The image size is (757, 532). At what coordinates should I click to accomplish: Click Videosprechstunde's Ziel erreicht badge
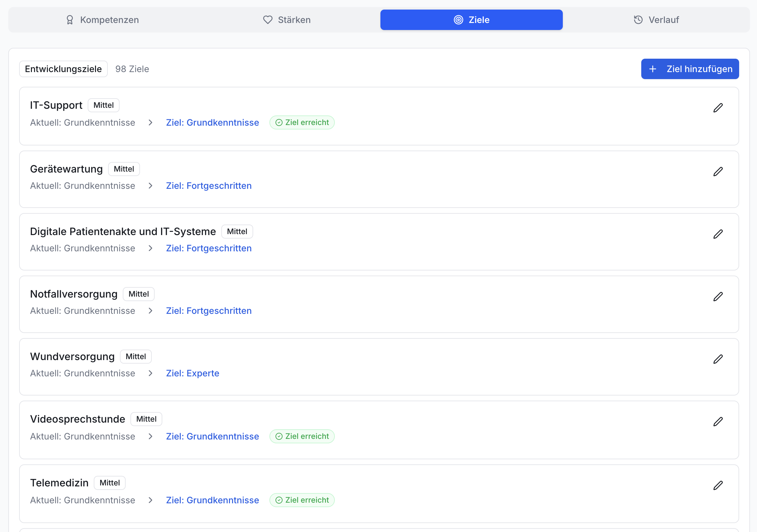click(x=302, y=436)
